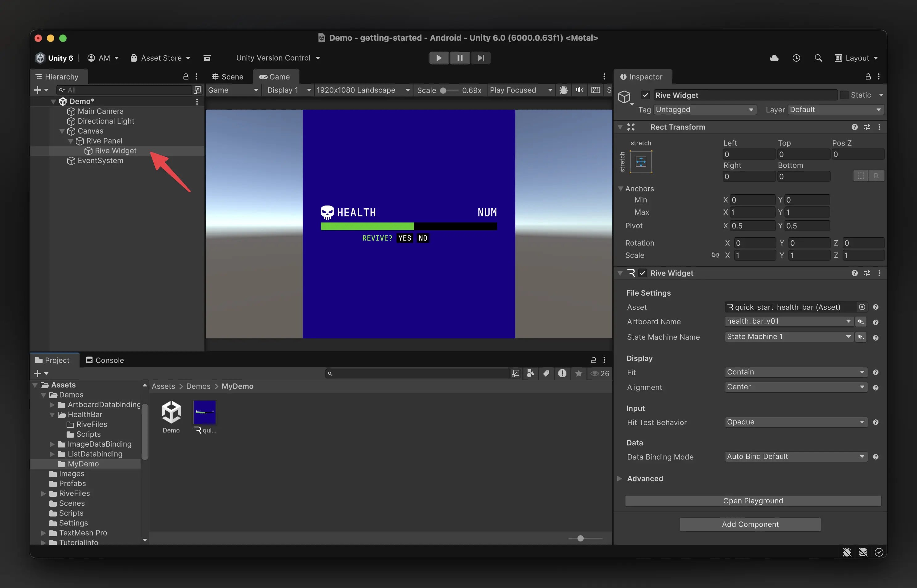Screen dimensions: 917x588
Task: Open the Play Focused dropdown
Action: (521, 90)
